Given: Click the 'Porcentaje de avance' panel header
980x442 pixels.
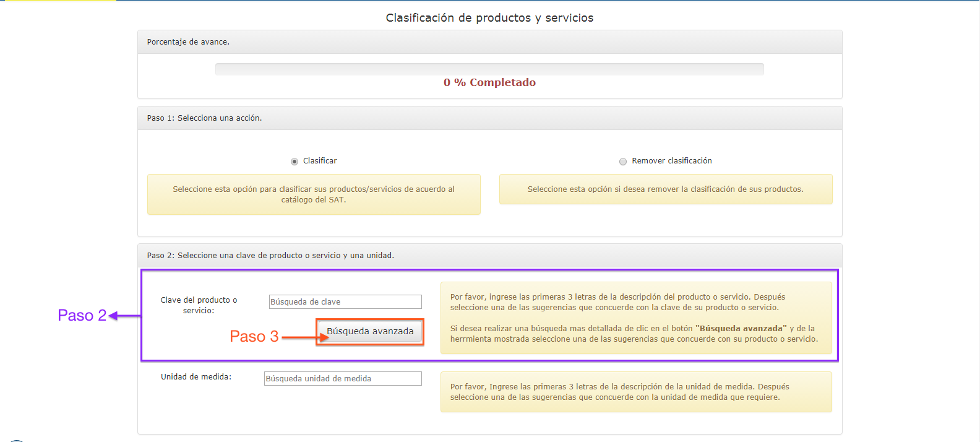Looking at the screenshot, I should click(x=188, y=42).
